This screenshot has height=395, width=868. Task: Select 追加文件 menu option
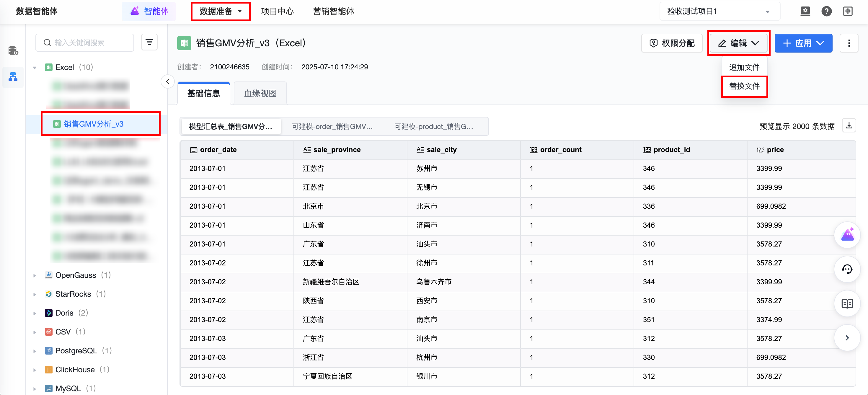744,67
